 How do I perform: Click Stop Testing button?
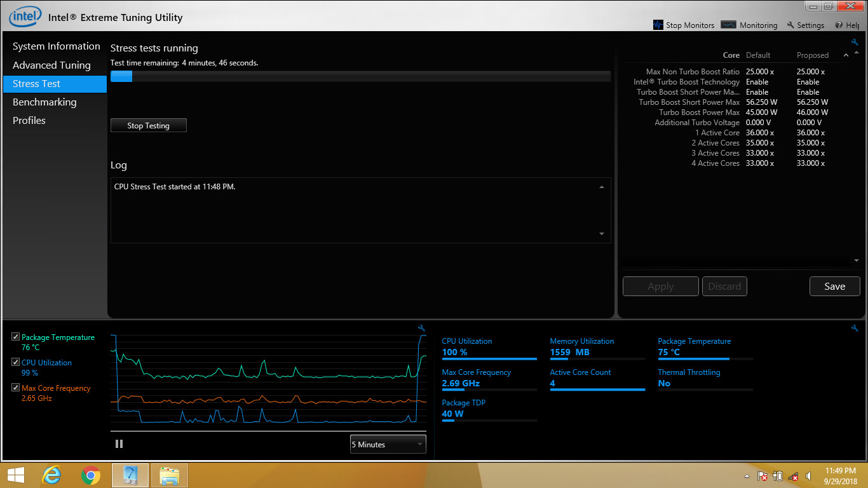pyautogui.click(x=149, y=125)
